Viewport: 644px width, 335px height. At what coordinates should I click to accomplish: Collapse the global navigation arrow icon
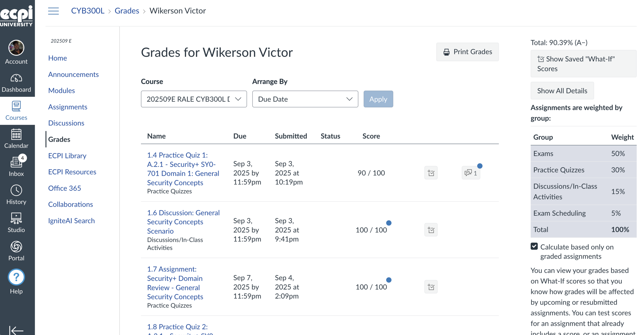click(16, 330)
